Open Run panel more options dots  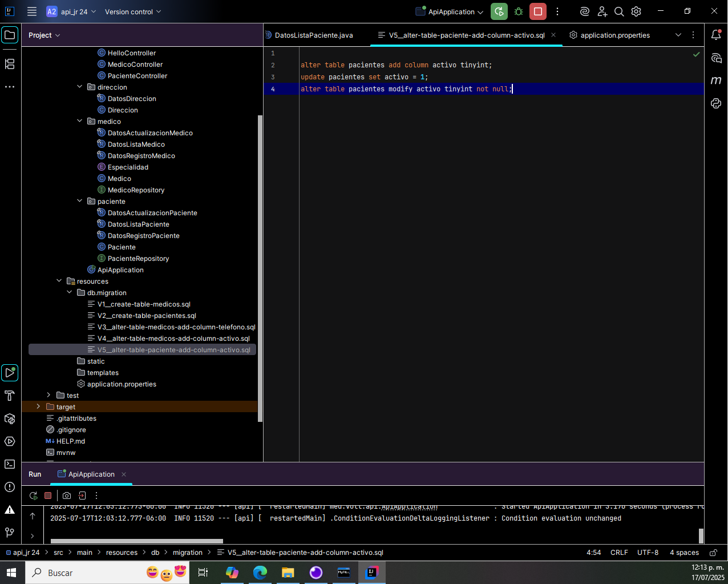click(x=96, y=496)
